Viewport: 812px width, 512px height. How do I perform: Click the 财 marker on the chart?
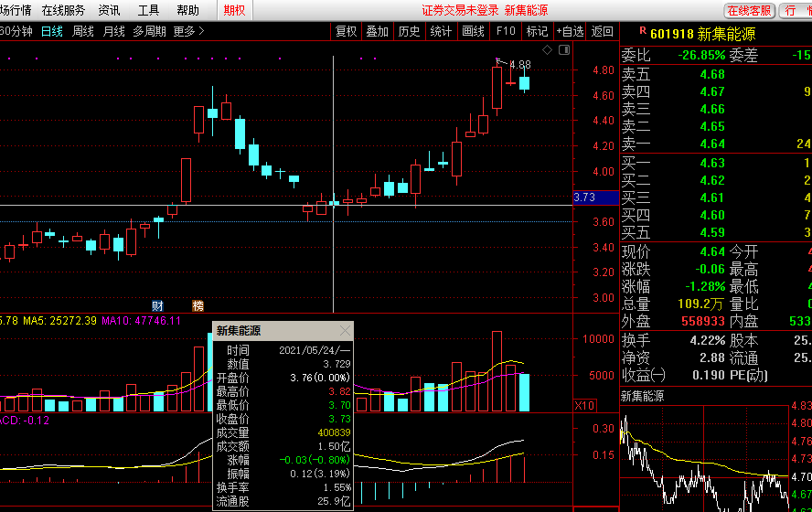(157, 306)
